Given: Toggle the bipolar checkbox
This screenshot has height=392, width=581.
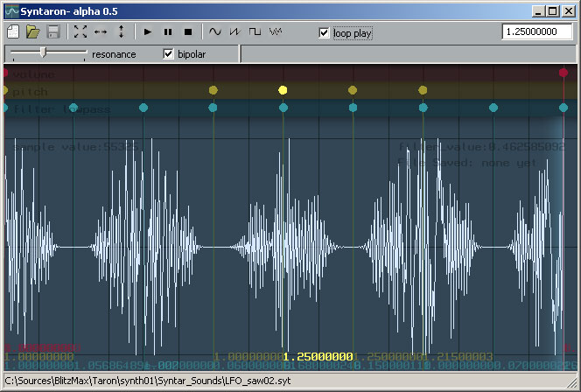Looking at the screenshot, I should (168, 54).
